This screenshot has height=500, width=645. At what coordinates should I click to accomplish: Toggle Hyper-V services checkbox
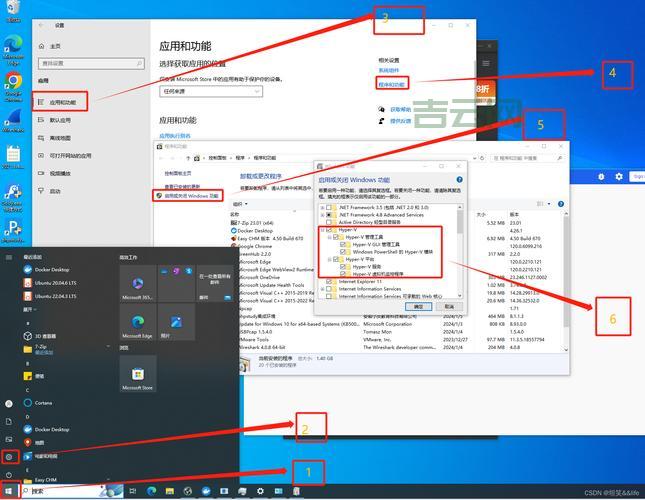click(343, 266)
